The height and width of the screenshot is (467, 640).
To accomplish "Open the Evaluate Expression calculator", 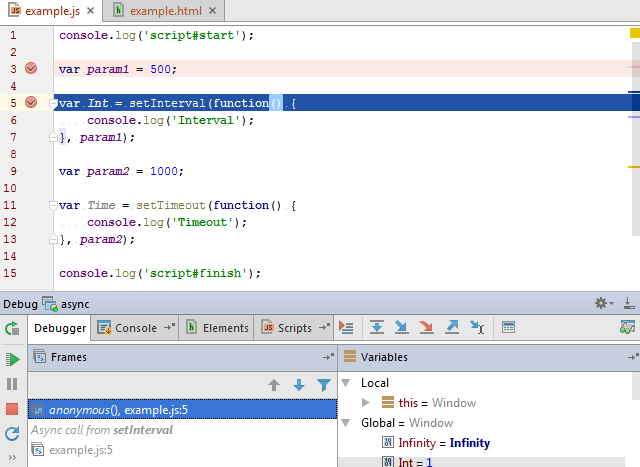I will click(508, 327).
